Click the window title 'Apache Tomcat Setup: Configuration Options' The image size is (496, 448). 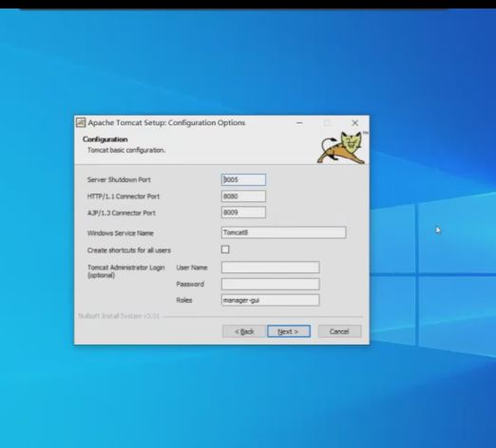click(x=166, y=122)
